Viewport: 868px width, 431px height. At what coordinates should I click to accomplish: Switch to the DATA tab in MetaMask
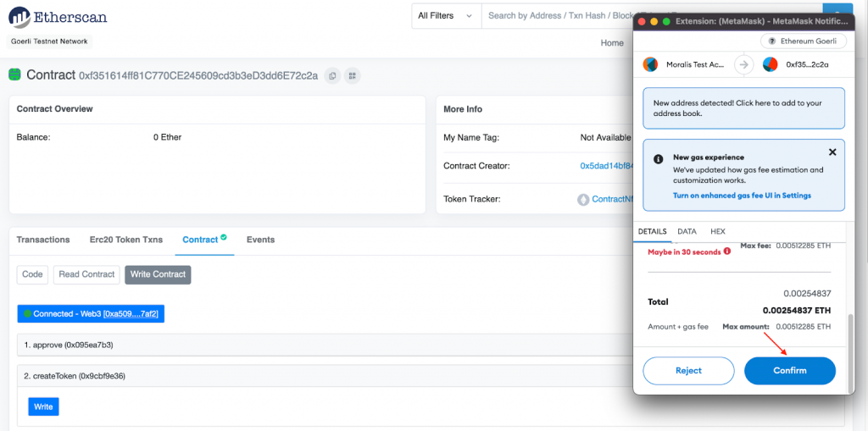pyautogui.click(x=687, y=231)
